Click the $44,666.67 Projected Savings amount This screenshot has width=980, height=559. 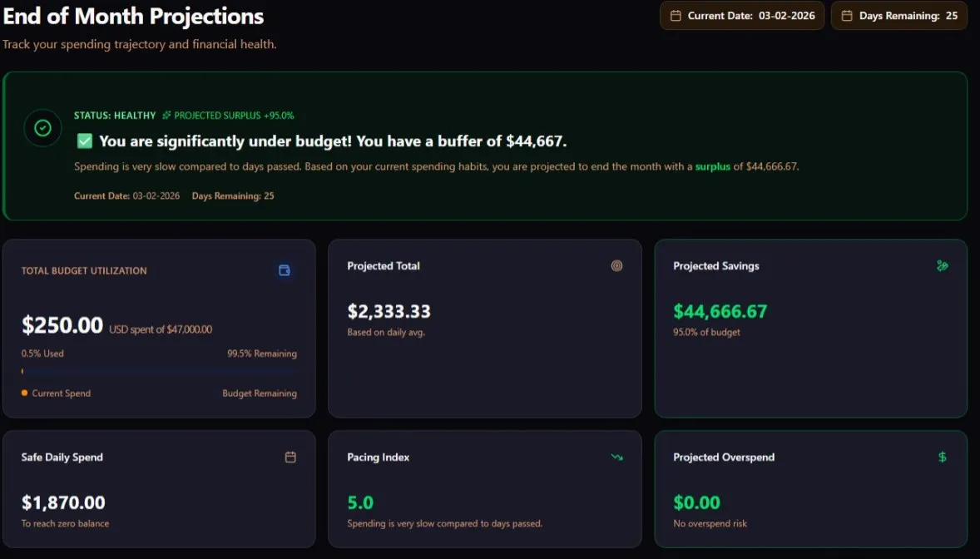[x=720, y=311]
